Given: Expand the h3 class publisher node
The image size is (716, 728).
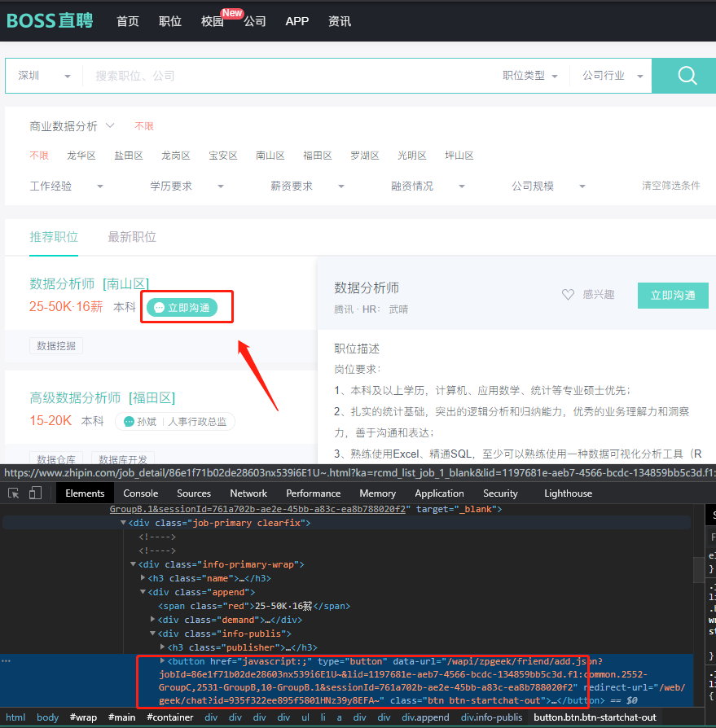Looking at the screenshot, I should [x=163, y=647].
